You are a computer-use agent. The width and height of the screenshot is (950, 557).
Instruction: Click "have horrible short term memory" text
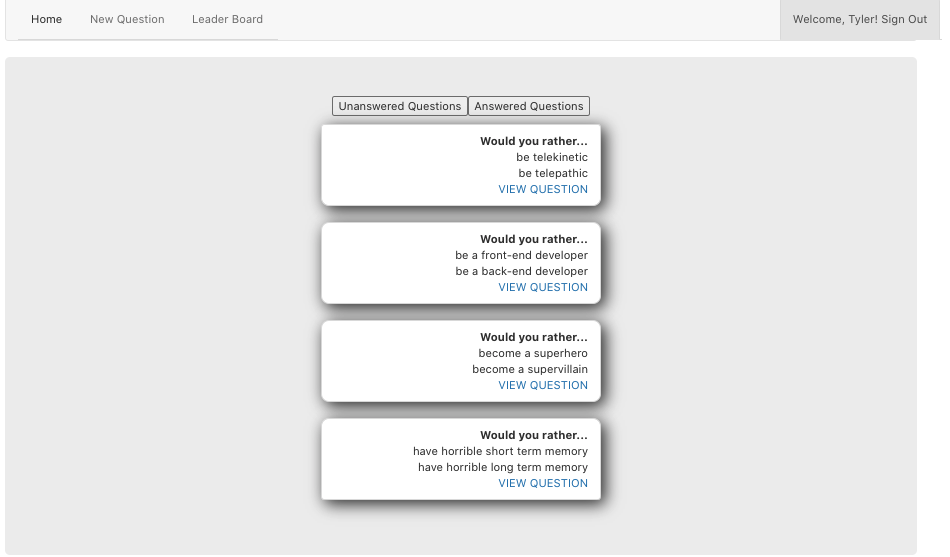500,451
